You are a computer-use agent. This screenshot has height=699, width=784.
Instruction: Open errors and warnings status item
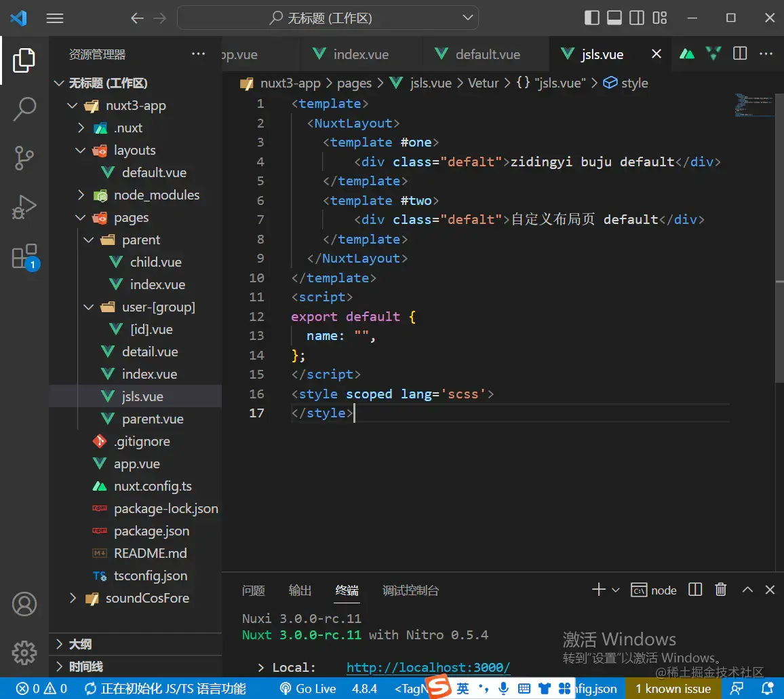click(41, 689)
